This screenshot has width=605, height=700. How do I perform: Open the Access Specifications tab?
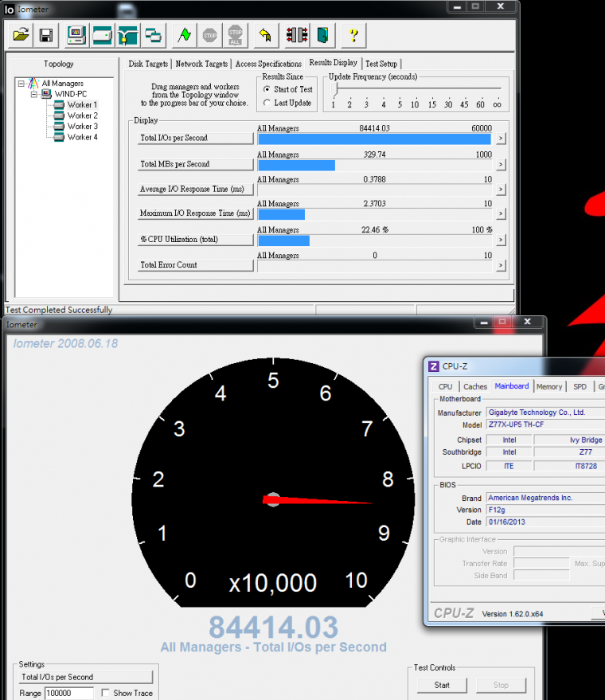268,64
